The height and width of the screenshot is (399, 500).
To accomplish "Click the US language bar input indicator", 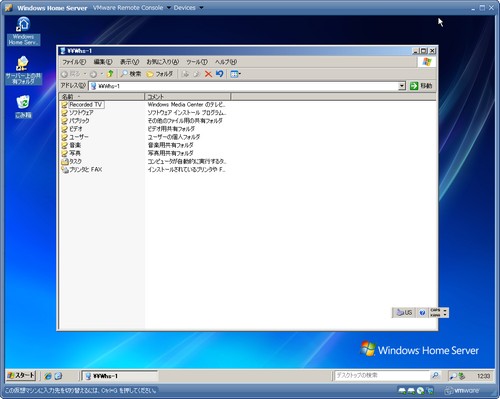I will (404, 313).
